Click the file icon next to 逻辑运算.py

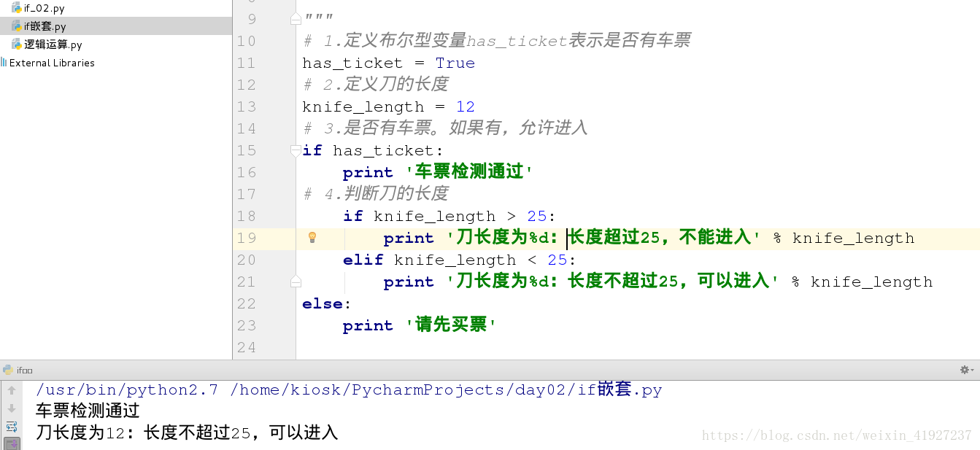tap(16, 43)
